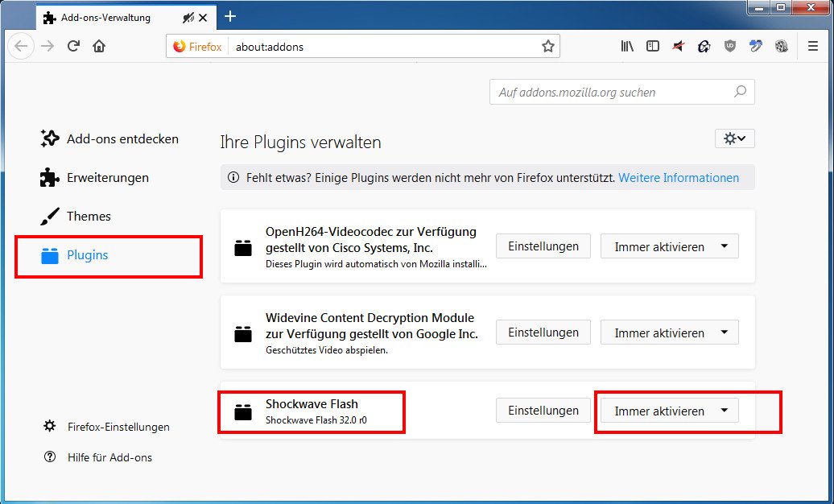Click the Erweiterungen puzzle icon
Image resolution: width=834 pixels, height=504 pixels.
49,178
